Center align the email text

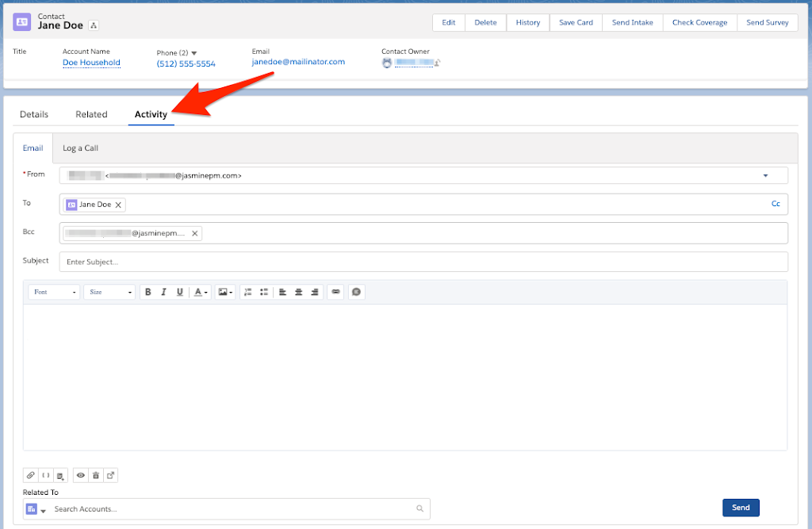pyautogui.click(x=299, y=292)
